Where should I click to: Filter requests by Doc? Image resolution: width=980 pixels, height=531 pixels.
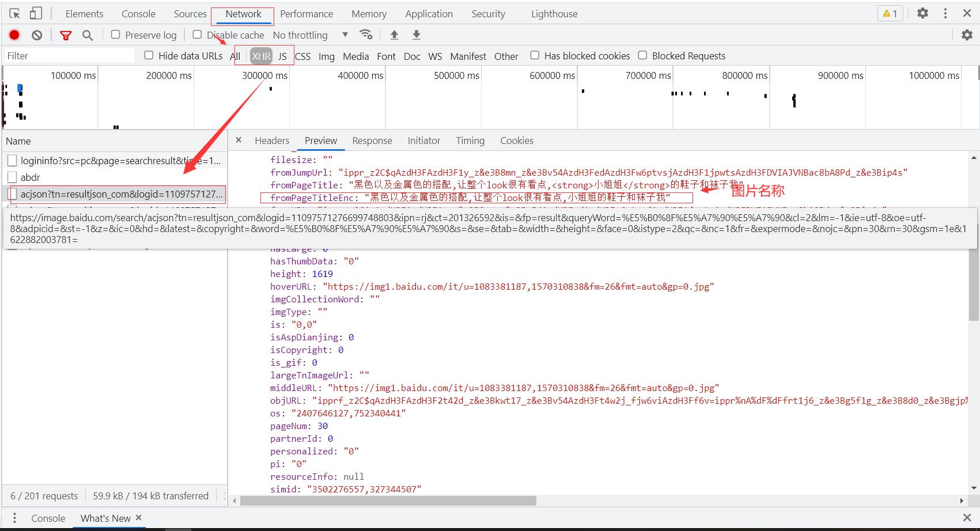tap(412, 56)
